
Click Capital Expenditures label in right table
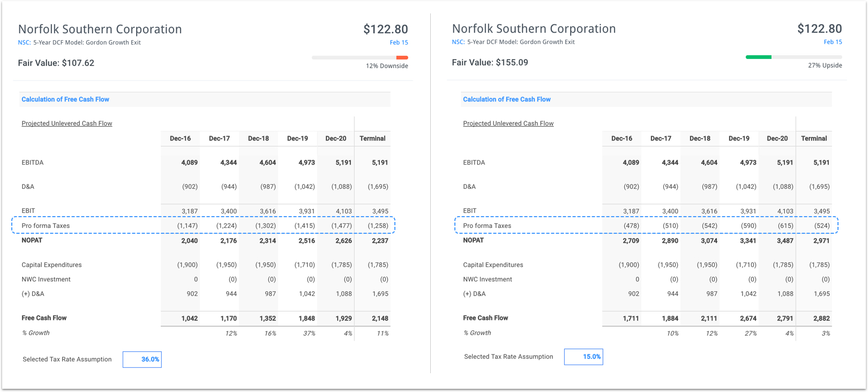493,265
